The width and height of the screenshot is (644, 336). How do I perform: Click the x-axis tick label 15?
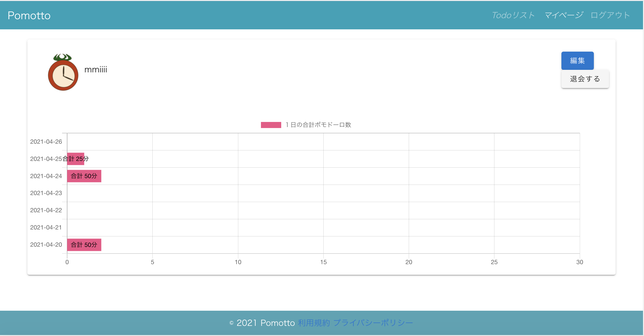[323, 262]
